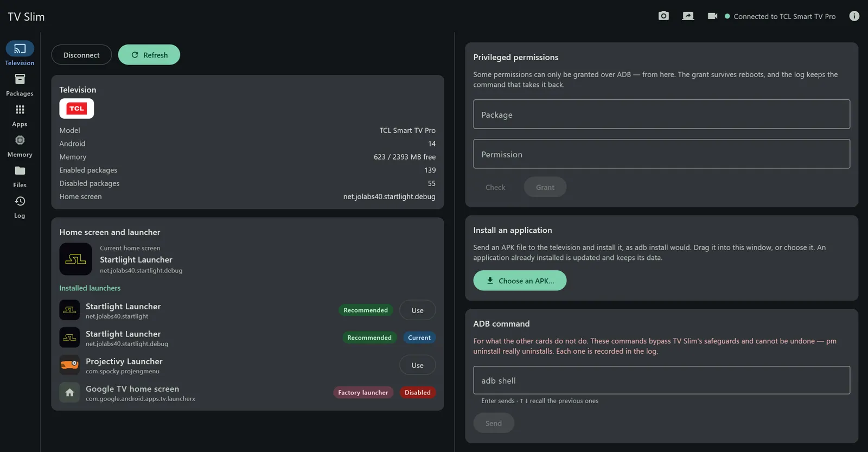Refresh the television information

point(149,55)
